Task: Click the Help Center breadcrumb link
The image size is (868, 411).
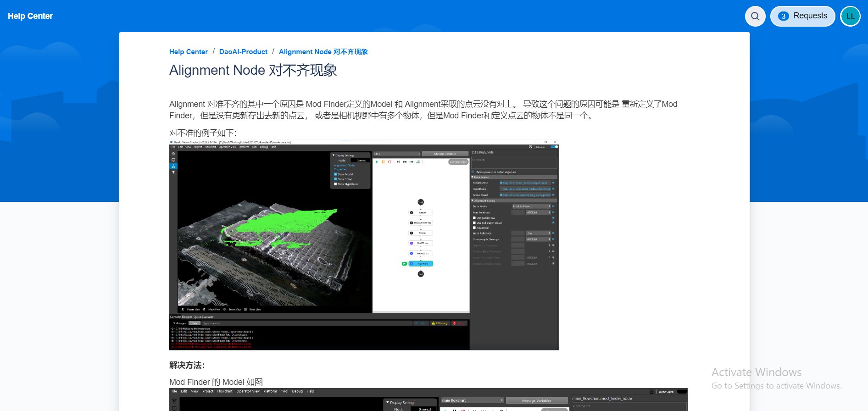Action: 189,52
